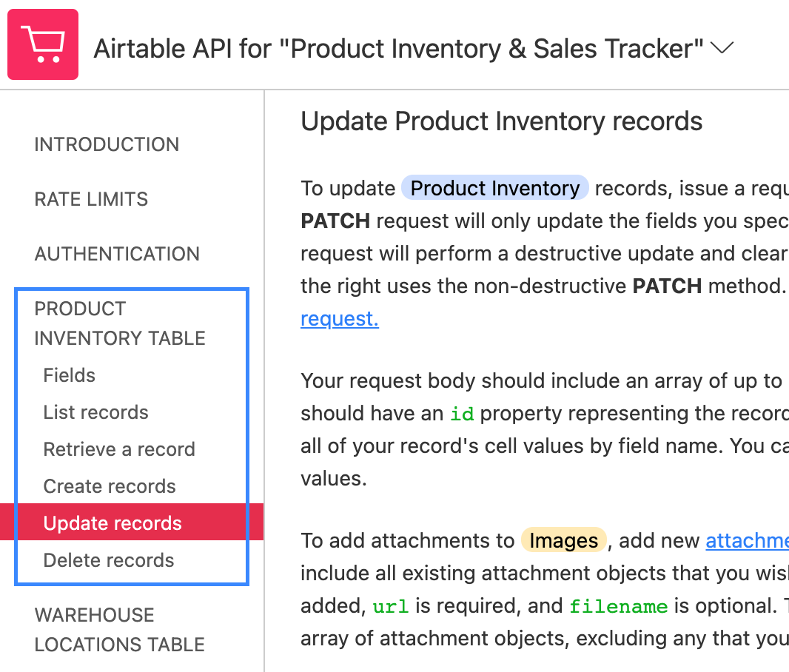This screenshot has height=672, width=789.
Task: Open the base title dropdown chevron
Action: [722, 48]
